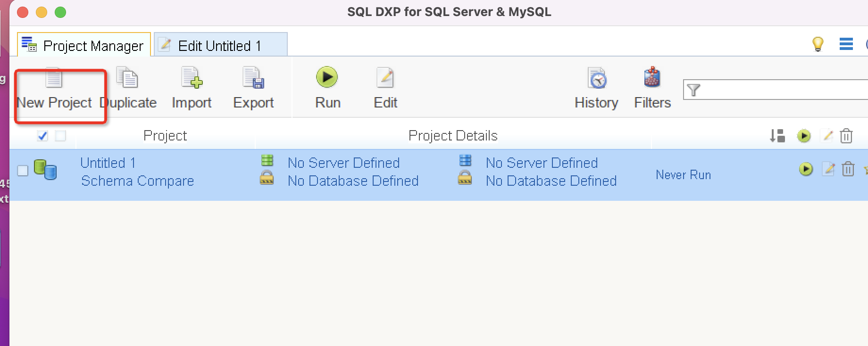This screenshot has height=346, width=868.
Task: Click the Untitled 1 database compare icon
Action: (45, 170)
